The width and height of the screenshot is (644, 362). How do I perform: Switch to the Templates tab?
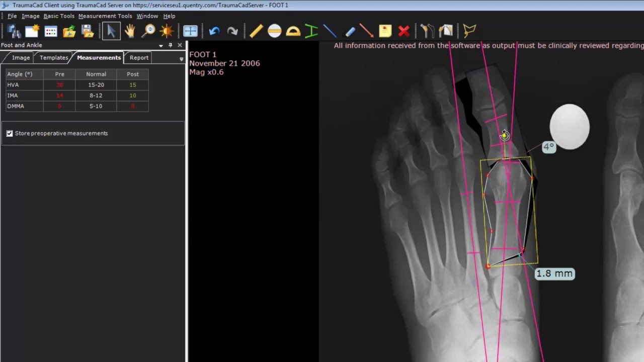click(54, 58)
